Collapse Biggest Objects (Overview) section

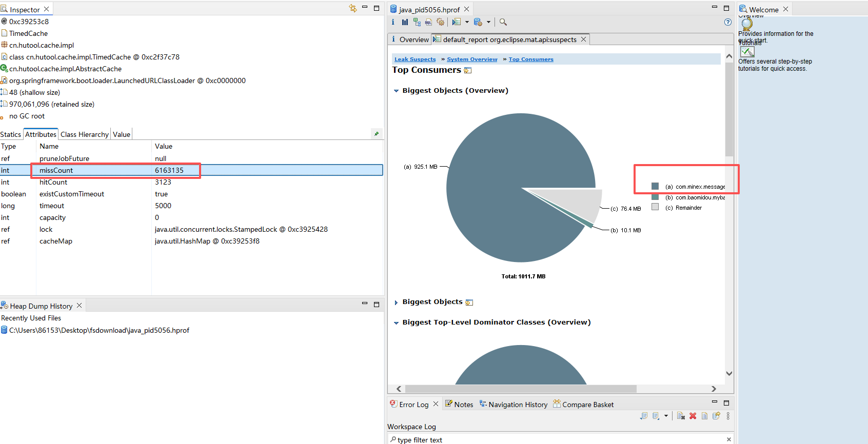396,91
